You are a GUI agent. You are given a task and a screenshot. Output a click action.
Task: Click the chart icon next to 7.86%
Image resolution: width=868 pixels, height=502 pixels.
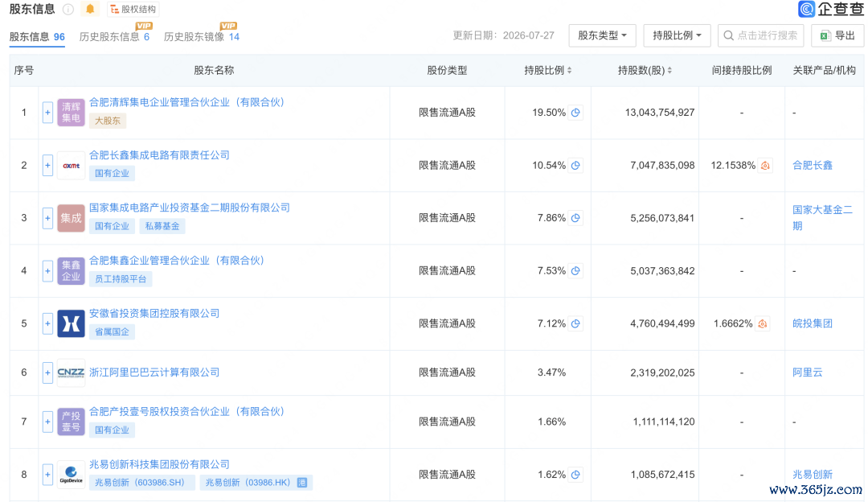[x=575, y=218]
